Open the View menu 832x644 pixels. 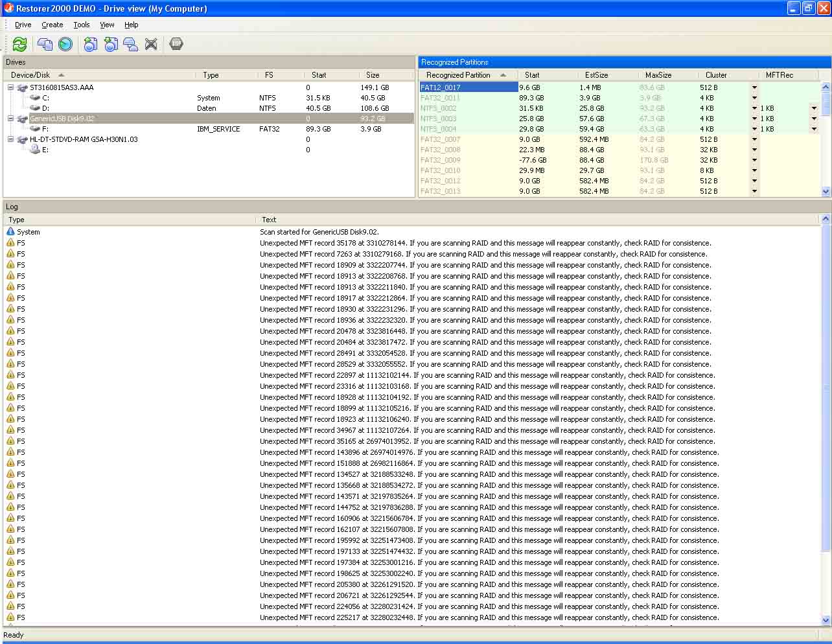[x=107, y=25]
